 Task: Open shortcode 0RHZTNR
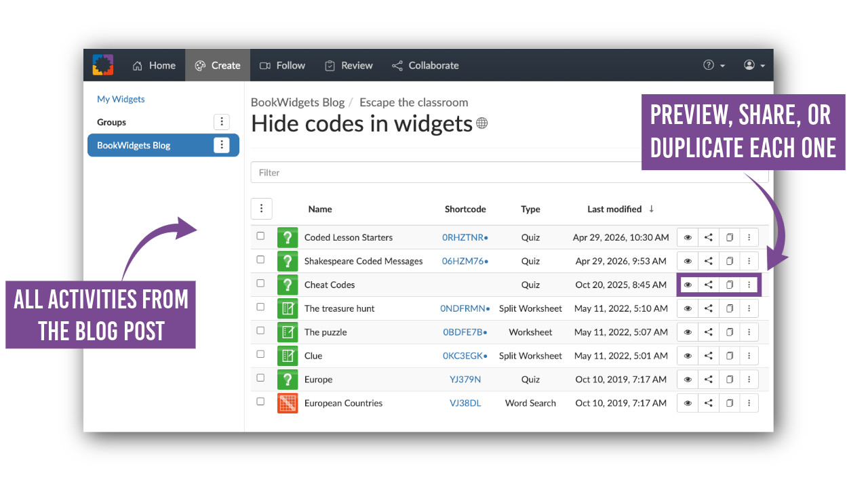(x=465, y=237)
